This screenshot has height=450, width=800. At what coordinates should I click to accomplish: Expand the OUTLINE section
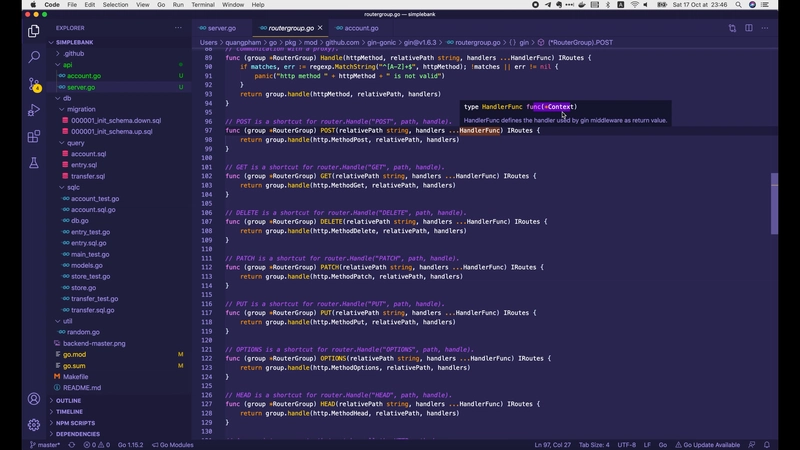pyautogui.click(x=69, y=400)
